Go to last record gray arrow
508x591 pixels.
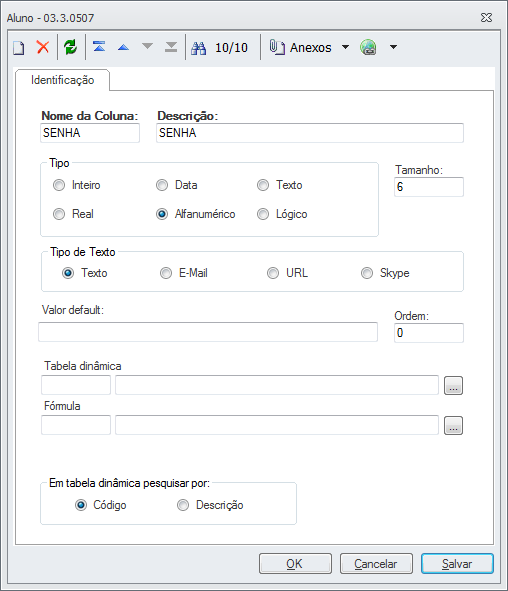point(171,47)
